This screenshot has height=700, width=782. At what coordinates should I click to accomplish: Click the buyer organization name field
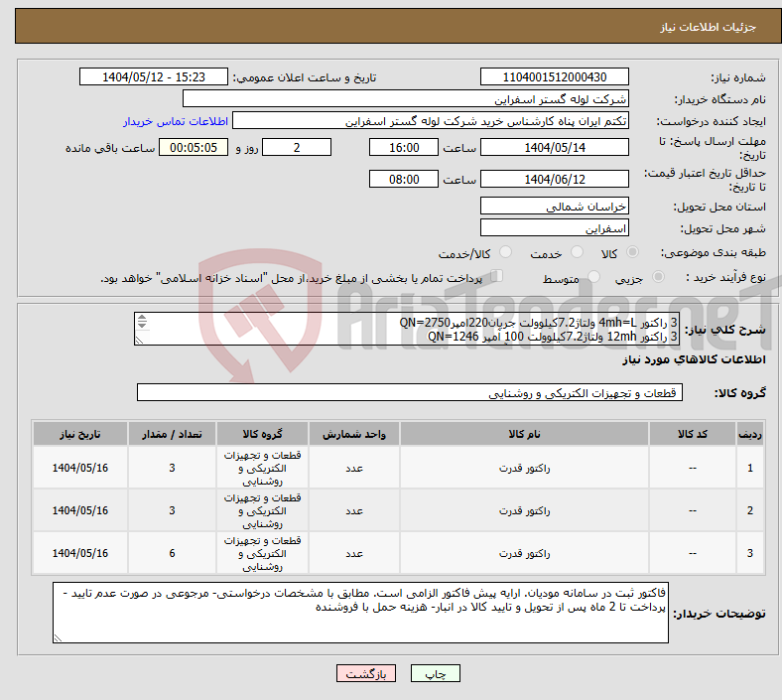[406, 98]
